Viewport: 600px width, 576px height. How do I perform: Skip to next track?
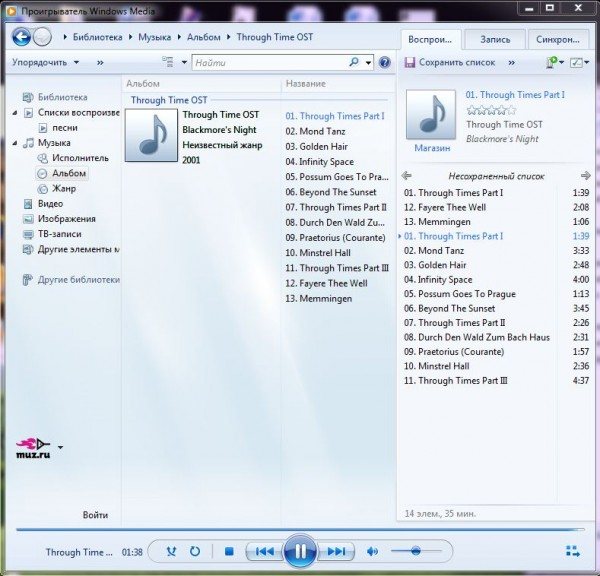336,551
